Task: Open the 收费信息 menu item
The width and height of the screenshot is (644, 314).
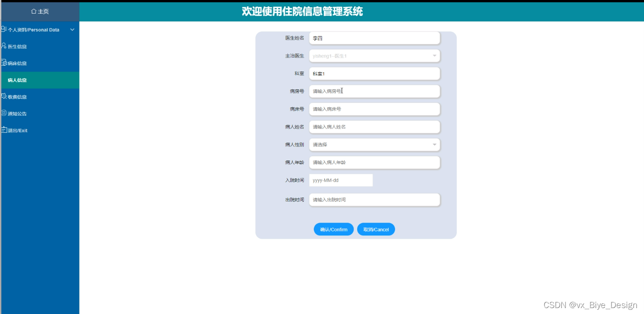Action: click(40, 97)
